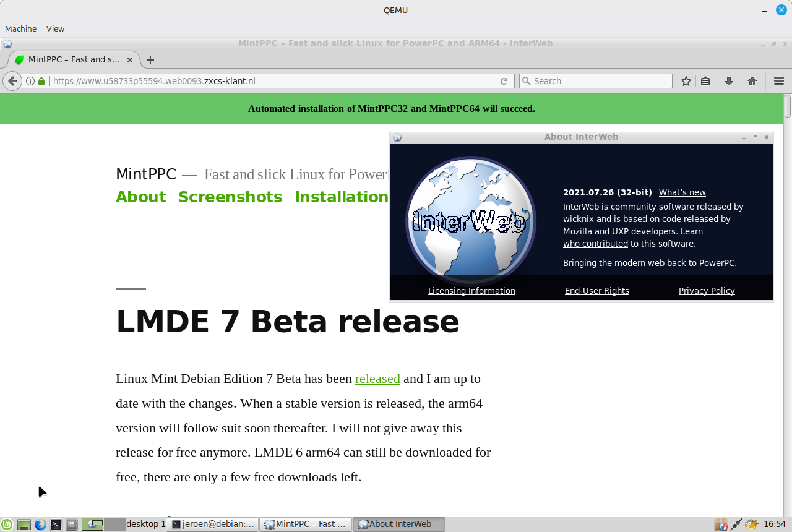
Task: Open the Linux Mint start menu
Action: [x=7, y=525]
